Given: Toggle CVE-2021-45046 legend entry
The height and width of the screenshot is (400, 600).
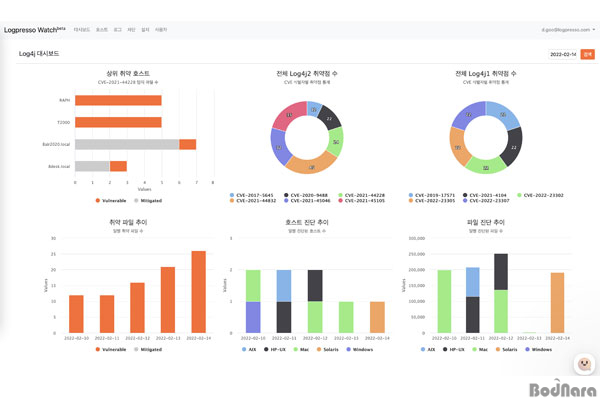Looking at the screenshot, I should [307, 201].
